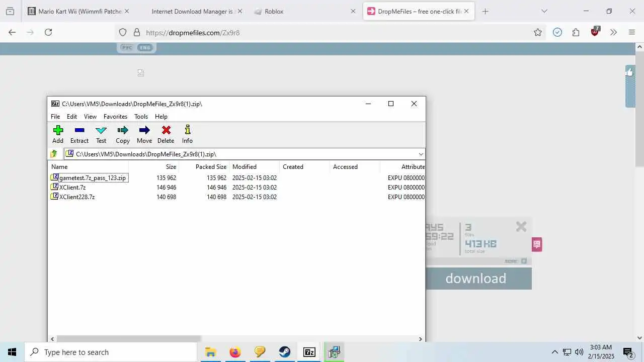Reload the current page
Viewport: 644px width, 362px height.
tap(48, 32)
